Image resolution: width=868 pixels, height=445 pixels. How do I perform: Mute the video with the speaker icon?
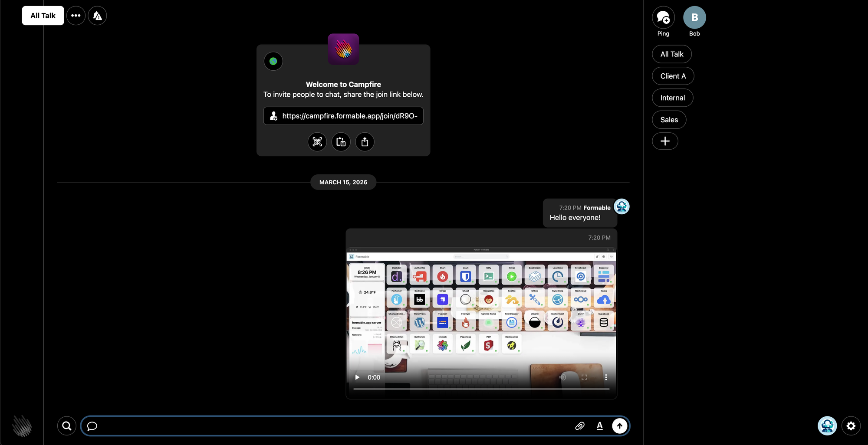point(563,377)
